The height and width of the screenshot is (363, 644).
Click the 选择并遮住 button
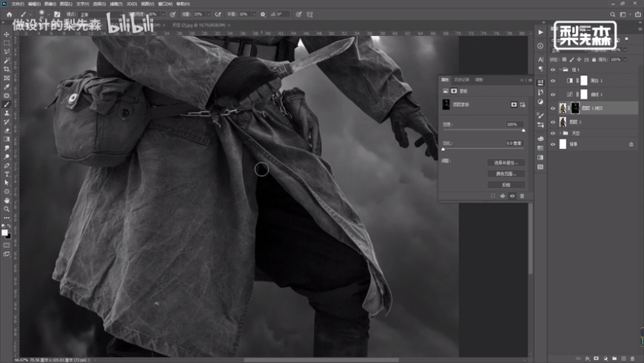506,163
